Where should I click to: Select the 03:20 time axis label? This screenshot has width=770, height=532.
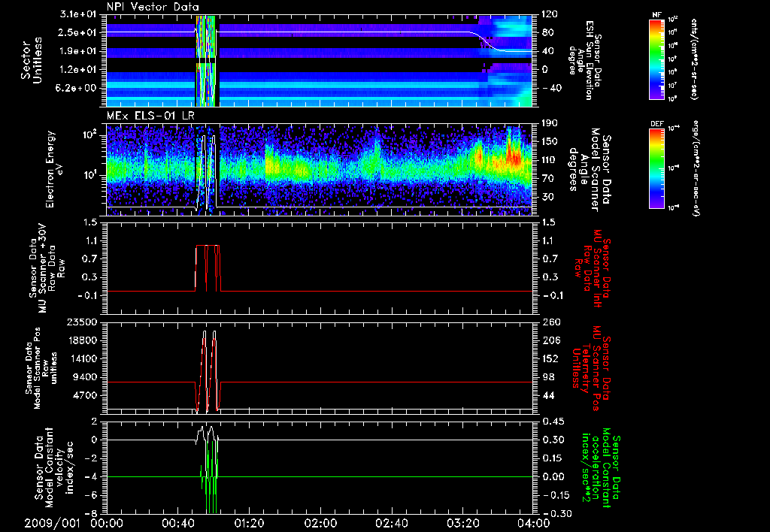tap(462, 522)
